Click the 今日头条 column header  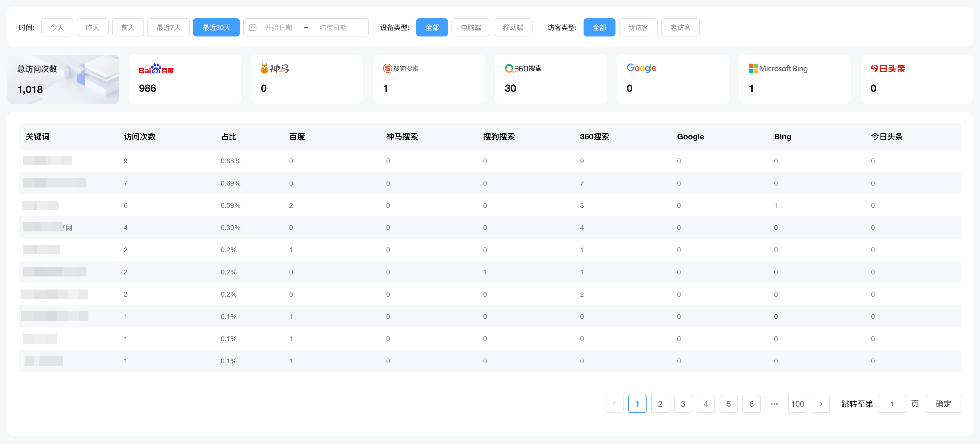pos(887,137)
